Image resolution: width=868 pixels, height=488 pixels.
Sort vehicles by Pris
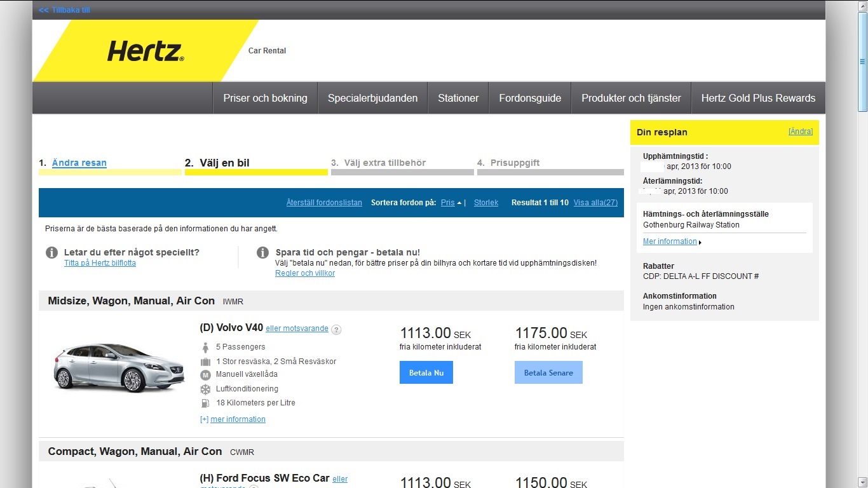448,203
